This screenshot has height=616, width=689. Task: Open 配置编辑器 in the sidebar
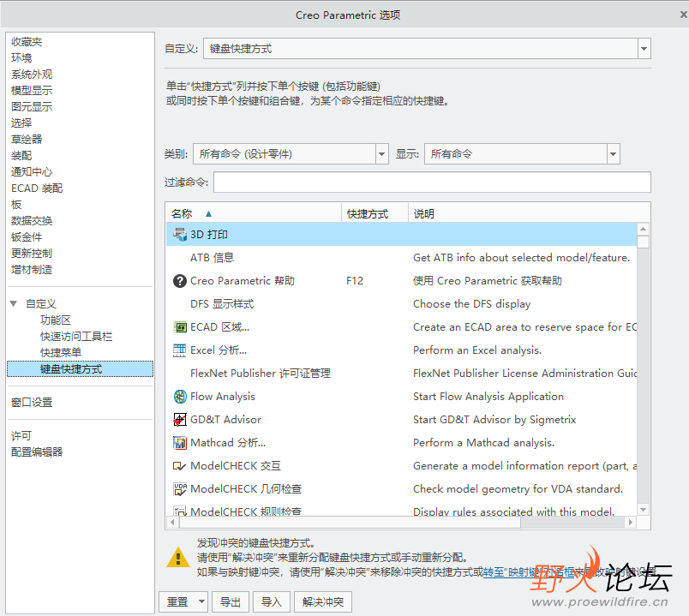pyautogui.click(x=37, y=452)
